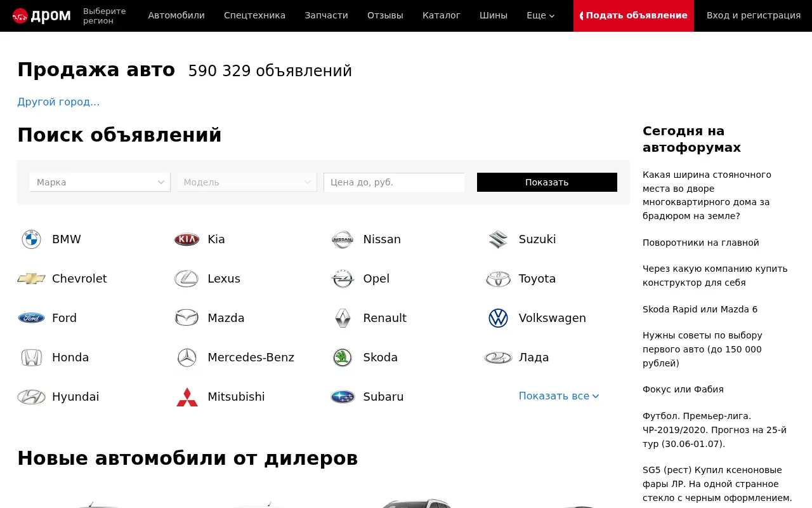Viewport: 812px width, 508px height.
Task: Click the Drom logo in header
Action: pos(42,16)
